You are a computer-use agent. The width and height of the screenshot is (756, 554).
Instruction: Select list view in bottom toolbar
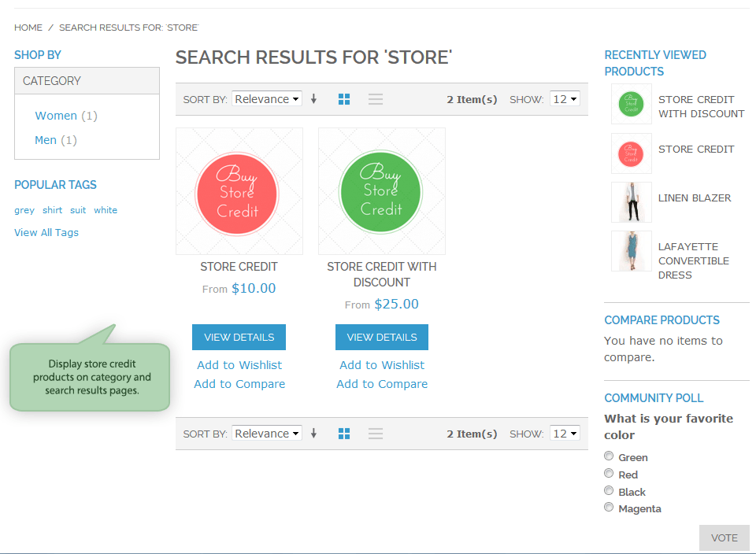click(376, 433)
